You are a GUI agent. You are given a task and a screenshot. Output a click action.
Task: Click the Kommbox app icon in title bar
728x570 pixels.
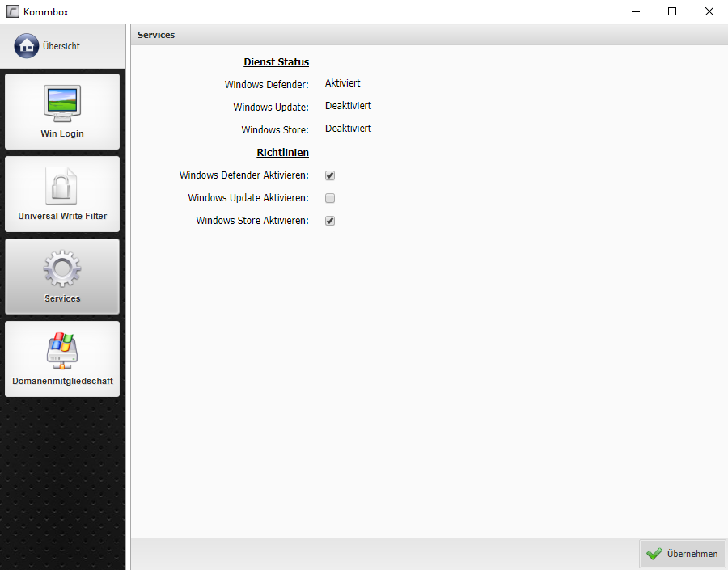click(x=13, y=11)
